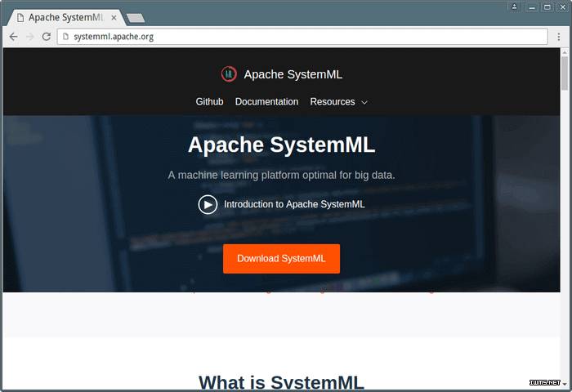572x392 pixels.
Task: Click the Download SystemML button
Action: (x=281, y=259)
